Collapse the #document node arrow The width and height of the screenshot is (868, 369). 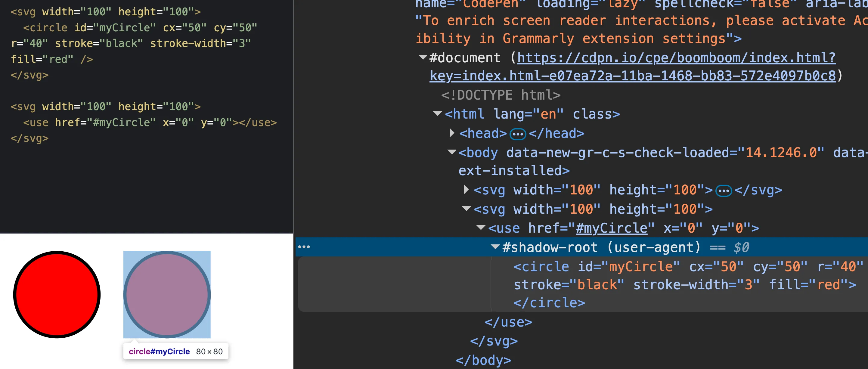click(x=423, y=57)
